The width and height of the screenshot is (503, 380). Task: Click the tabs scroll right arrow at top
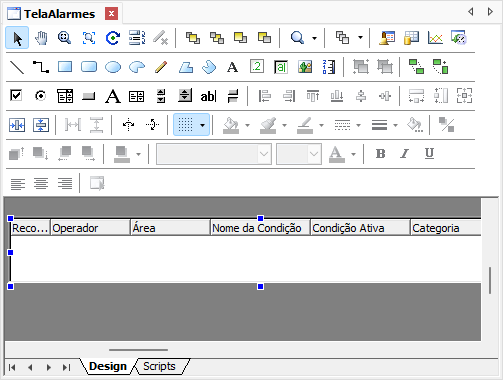tap(490, 12)
